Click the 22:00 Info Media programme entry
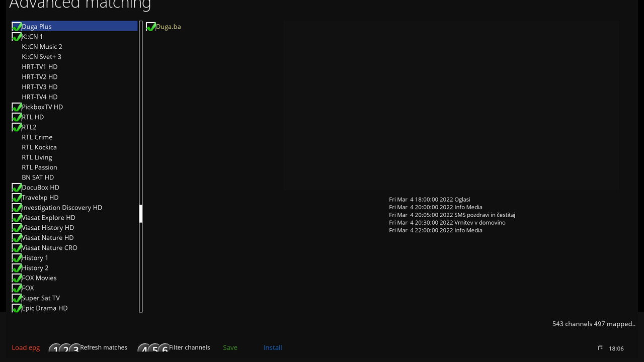This screenshot has width=644, height=362. click(436, 230)
